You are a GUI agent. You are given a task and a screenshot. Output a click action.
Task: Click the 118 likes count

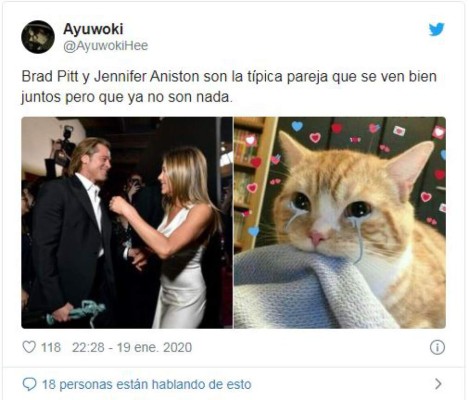[x=51, y=347]
